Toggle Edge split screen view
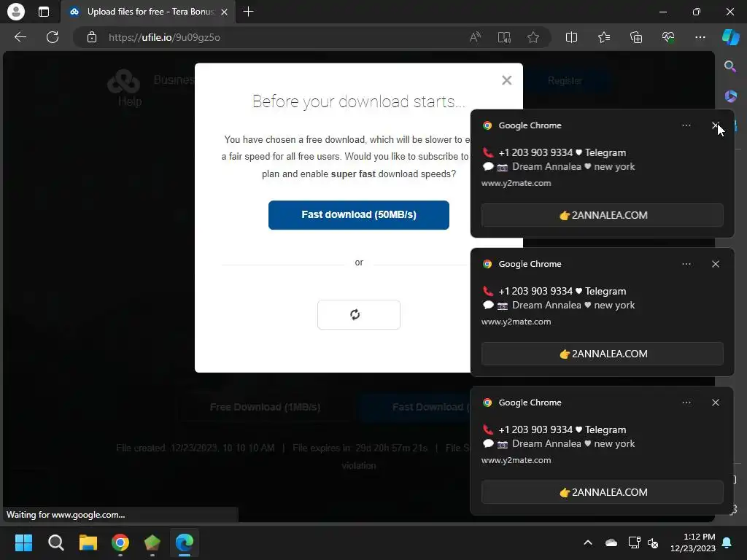The image size is (747, 560). click(571, 37)
